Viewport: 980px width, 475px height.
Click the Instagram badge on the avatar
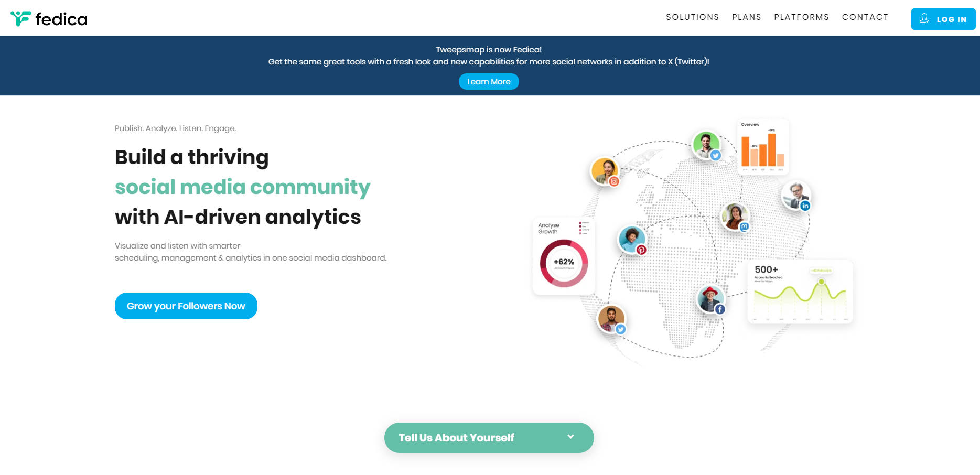point(614,181)
